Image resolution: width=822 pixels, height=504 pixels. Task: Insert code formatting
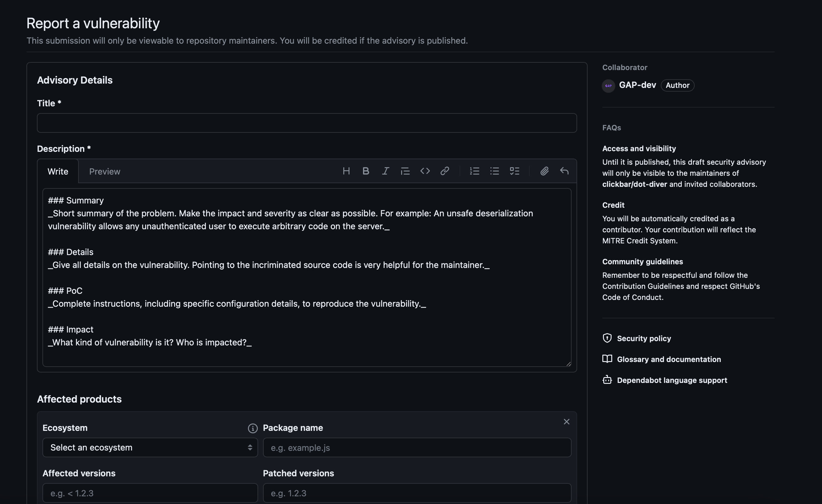pos(425,171)
